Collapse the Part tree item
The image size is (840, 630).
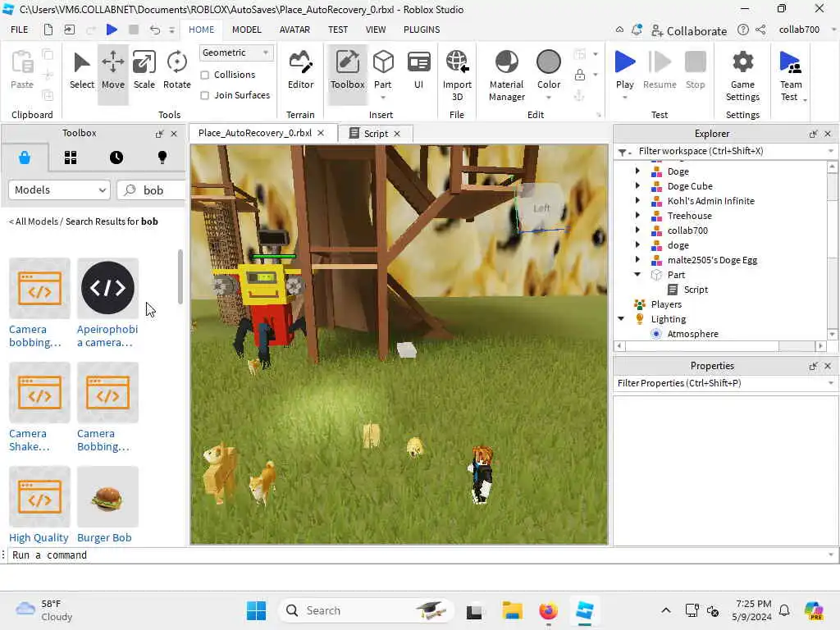(637, 274)
